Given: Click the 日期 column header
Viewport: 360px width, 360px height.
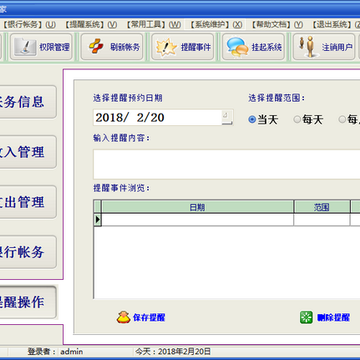Looking at the screenshot, I should 197,207.
